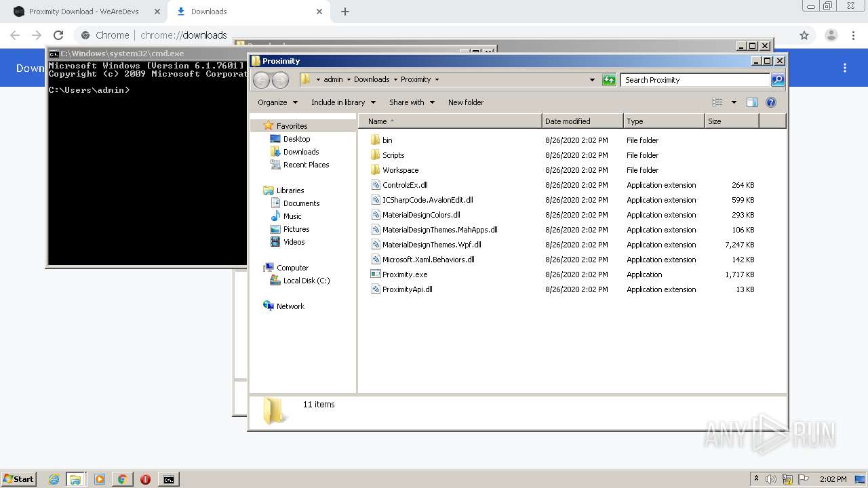The image size is (868, 488).
Task: Click the Search Proximity input field
Action: coord(695,80)
